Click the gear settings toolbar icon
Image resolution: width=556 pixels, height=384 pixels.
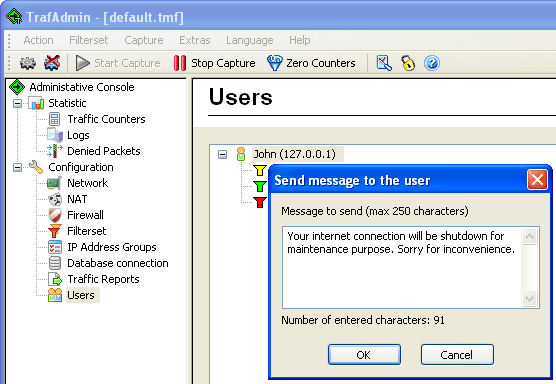click(x=28, y=63)
